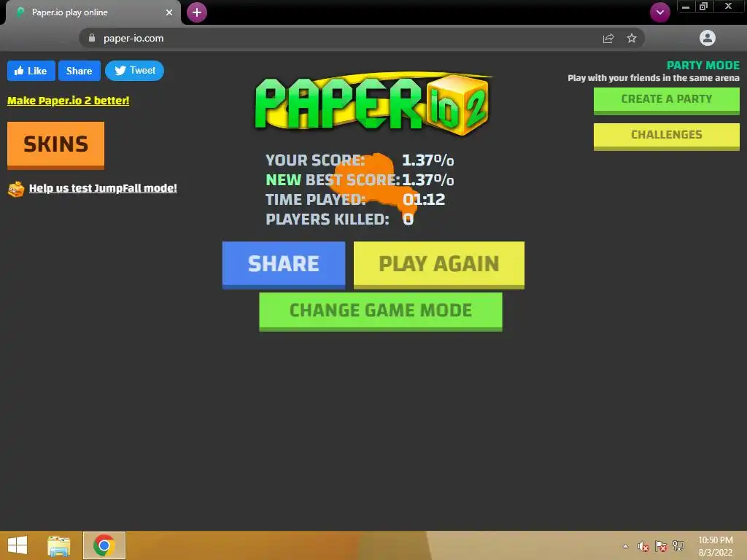The image size is (747, 560).
Task: Click CREATE A PARTY button
Action: coord(667,101)
